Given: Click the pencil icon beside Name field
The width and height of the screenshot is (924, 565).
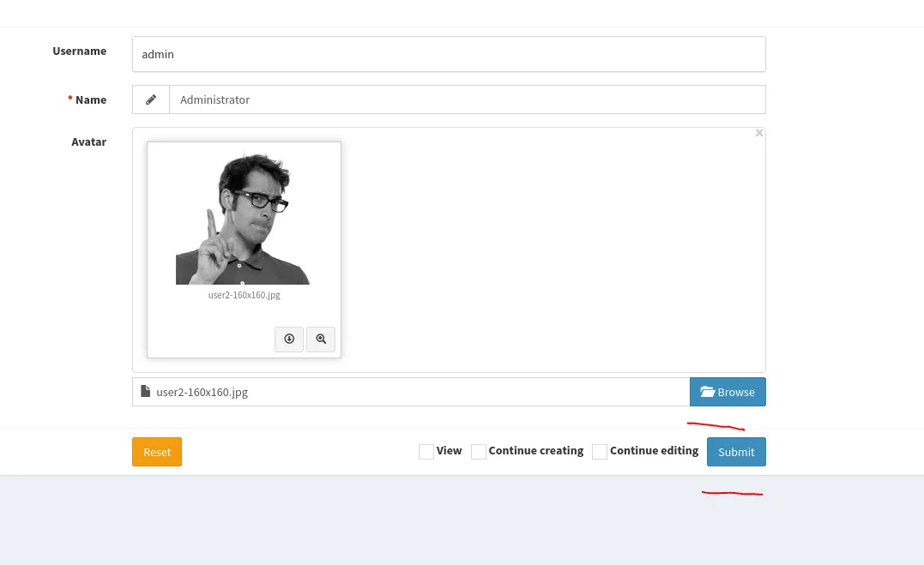Looking at the screenshot, I should [151, 99].
